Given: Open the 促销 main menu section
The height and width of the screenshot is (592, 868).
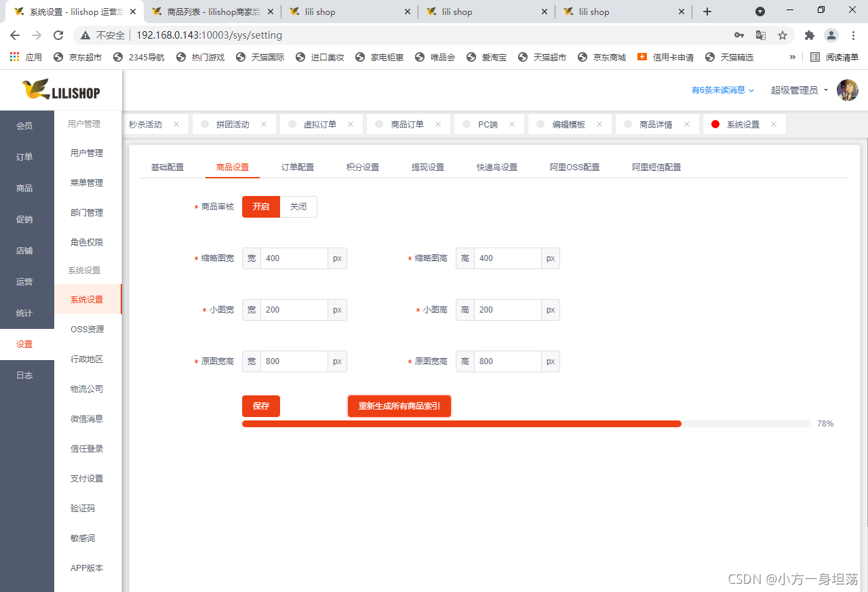Looking at the screenshot, I should 27,219.
